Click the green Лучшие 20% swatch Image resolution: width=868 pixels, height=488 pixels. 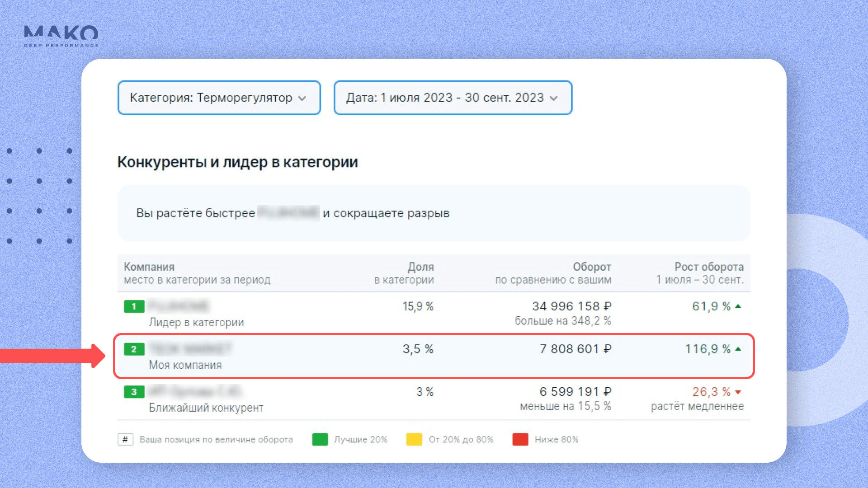320,439
